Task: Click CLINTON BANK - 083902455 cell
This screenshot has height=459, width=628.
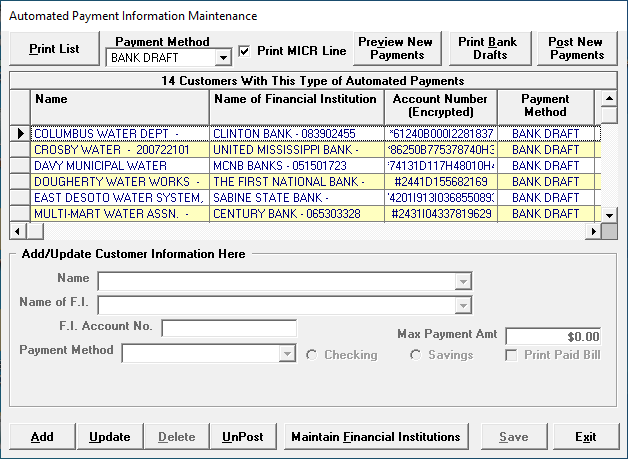Action: [297, 134]
